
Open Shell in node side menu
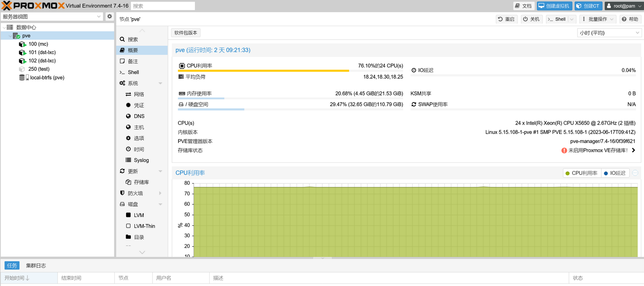(x=142, y=72)
